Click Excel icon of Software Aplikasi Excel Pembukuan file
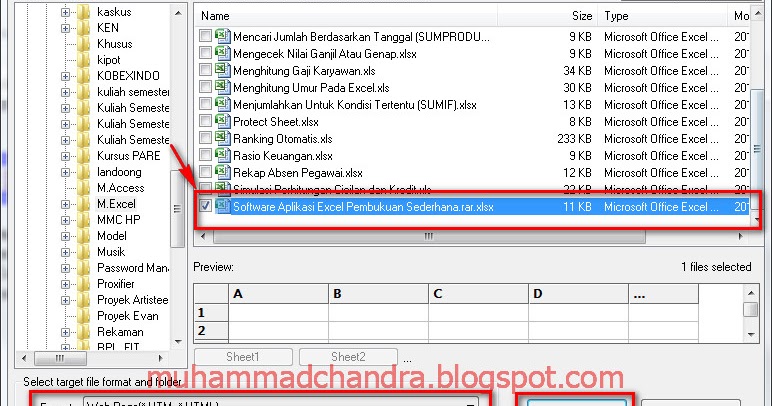The width and height of the screenshot is (772, 406). click(x=223, y=206)
